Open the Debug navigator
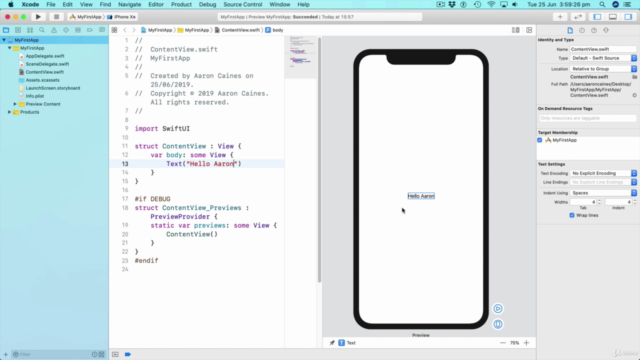The height and width of the screenshot is (360, 640). click(78, 30)
